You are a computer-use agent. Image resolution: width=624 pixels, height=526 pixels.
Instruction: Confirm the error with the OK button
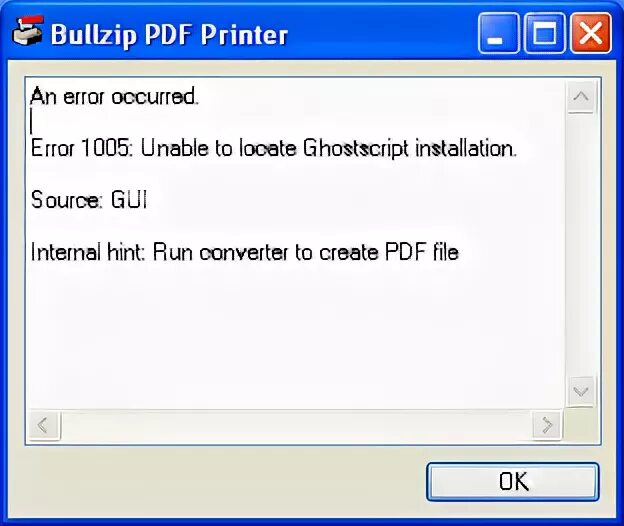[513, 481]
